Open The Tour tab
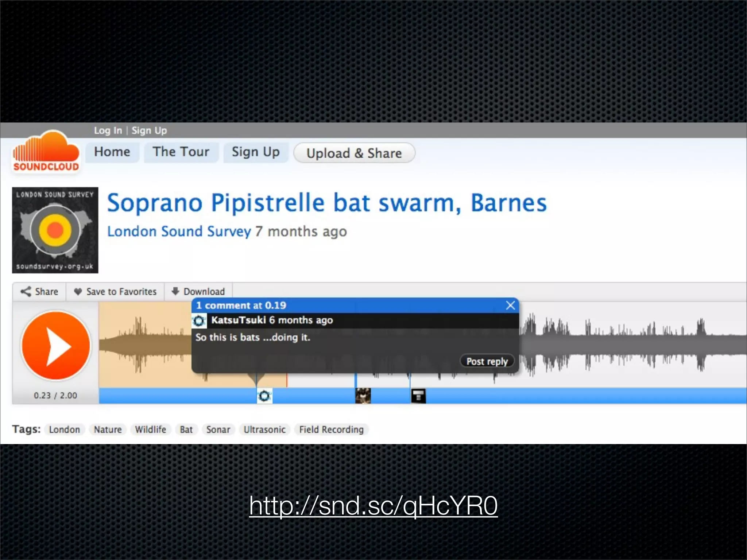The image size is (747, 560). click(181, 152)
